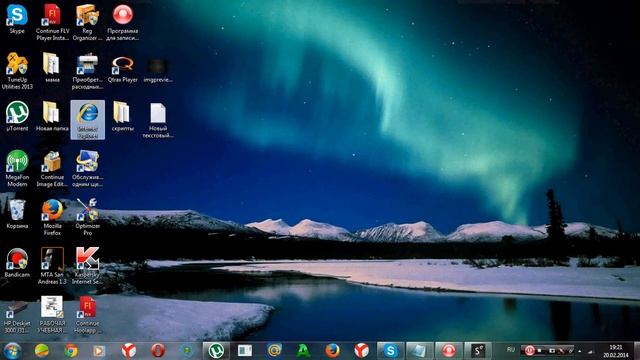Open the pinned Yandex browser on the taskbar
The height and width of the screenshot is (360, 640).
129,351
